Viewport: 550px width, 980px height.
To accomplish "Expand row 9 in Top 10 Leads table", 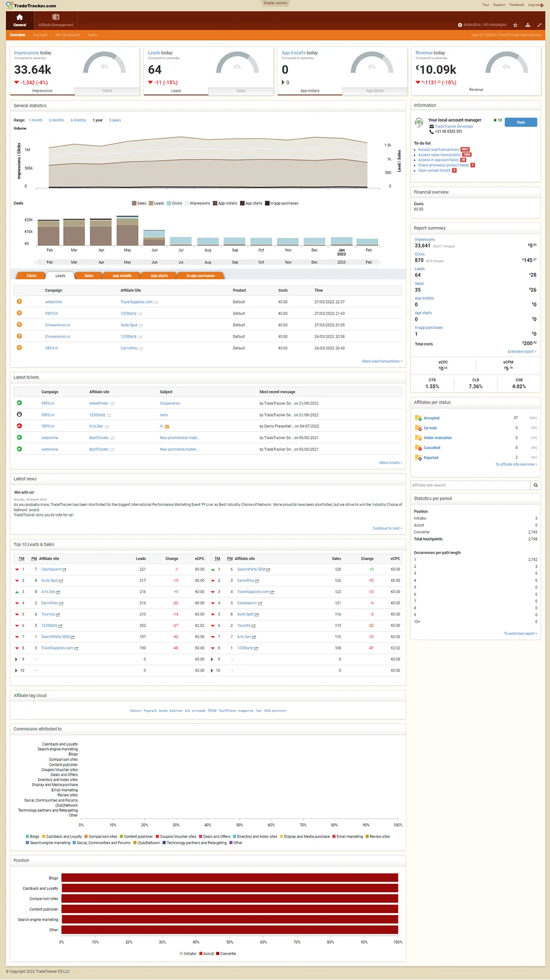I will tap(16, 659).
